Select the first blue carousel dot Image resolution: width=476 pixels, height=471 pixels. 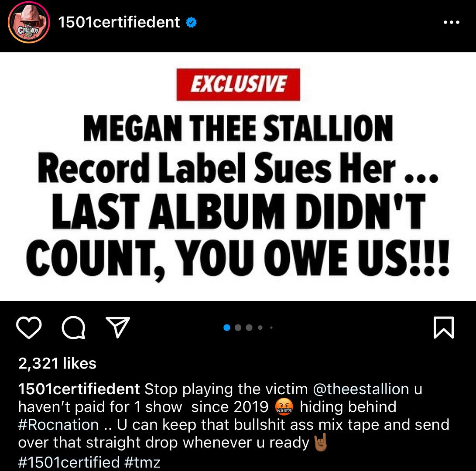tap(227, 328)
